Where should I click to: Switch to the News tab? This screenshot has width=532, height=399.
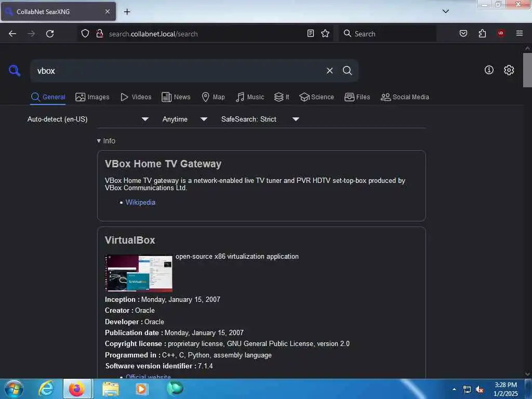point(176,97)
